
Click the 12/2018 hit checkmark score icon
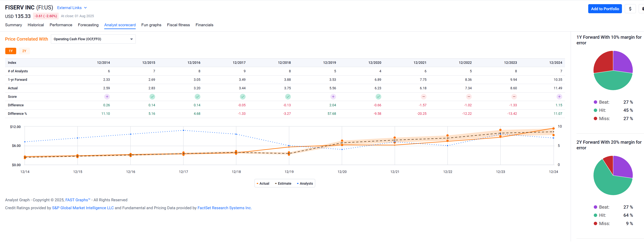288,97
